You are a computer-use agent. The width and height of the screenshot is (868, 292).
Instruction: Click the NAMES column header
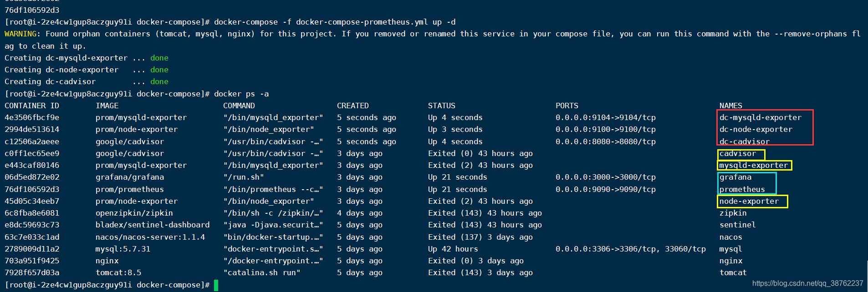click(x=731, y=106)
